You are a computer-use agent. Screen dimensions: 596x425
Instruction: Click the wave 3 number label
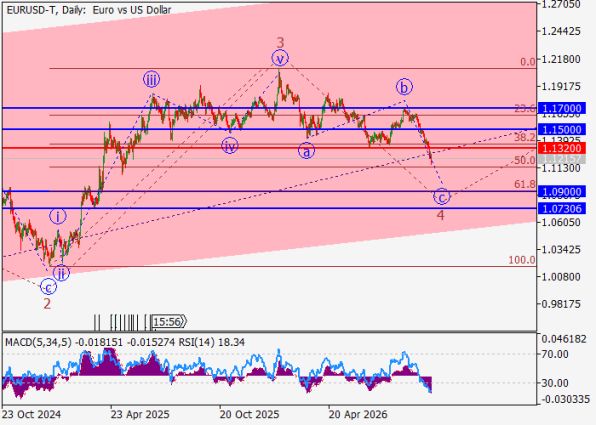(280, 43)
